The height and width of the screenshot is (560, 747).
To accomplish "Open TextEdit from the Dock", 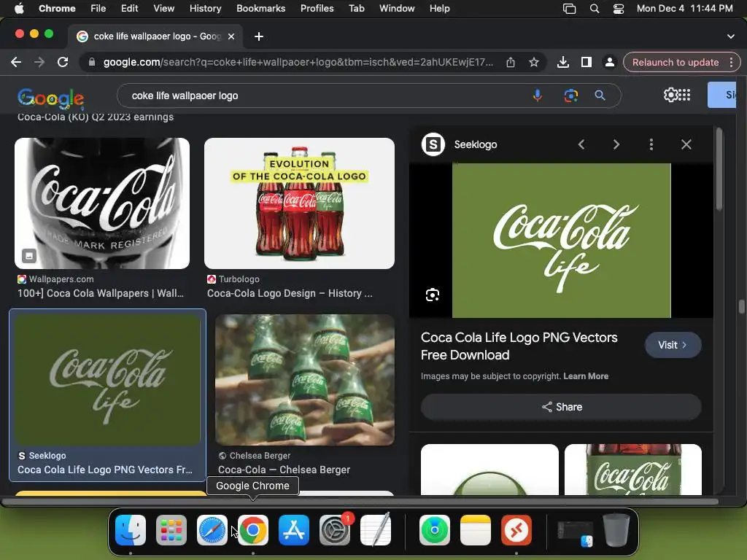I will click(376, 530).
